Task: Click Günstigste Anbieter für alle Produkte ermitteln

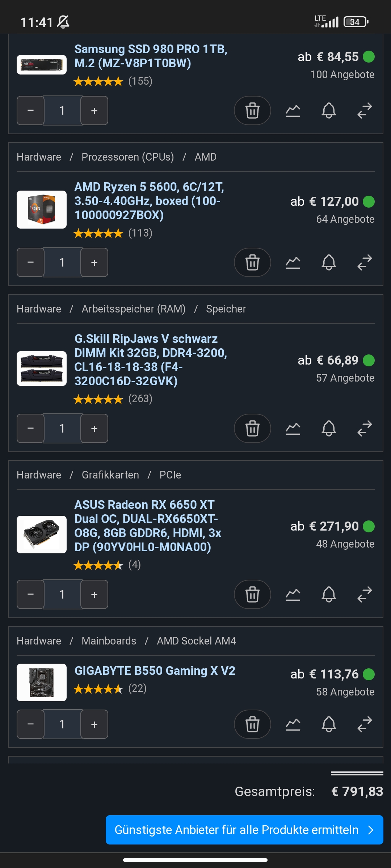Action: tap(244, 830)
